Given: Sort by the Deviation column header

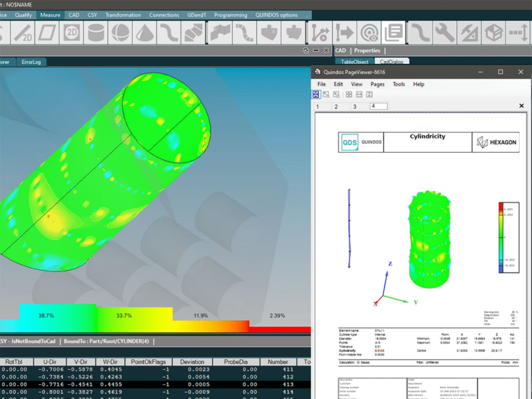Looking at the screenshot, I should point(192,362).
